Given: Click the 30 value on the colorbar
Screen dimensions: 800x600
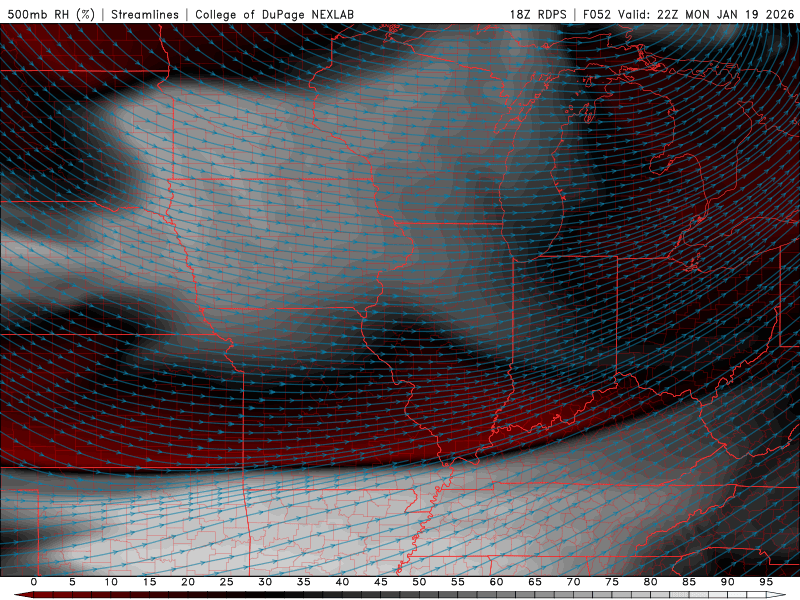Looking at the screenshot, I should [x=265, y=582].
